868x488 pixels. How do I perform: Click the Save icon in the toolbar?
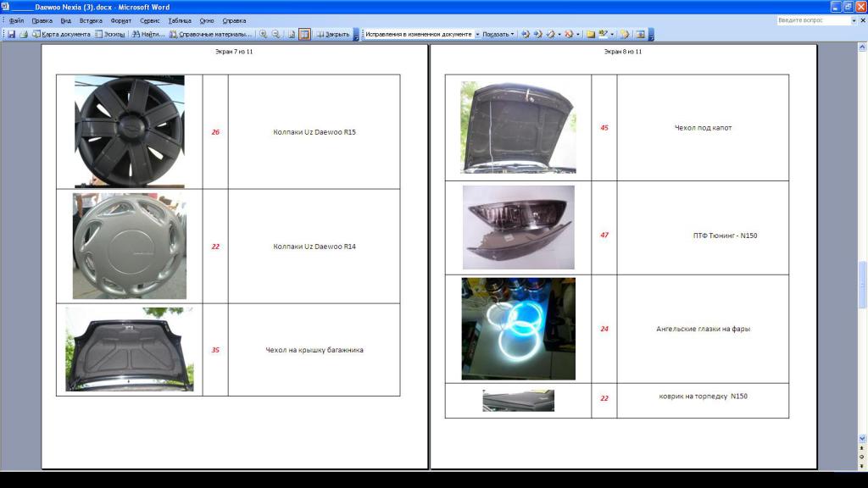pyautogui.click(x=12, y=35)
